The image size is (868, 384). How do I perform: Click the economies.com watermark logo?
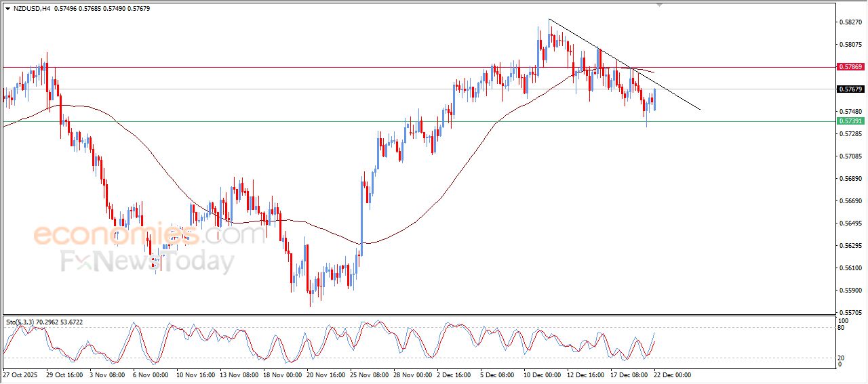click(x=149, y=235)
